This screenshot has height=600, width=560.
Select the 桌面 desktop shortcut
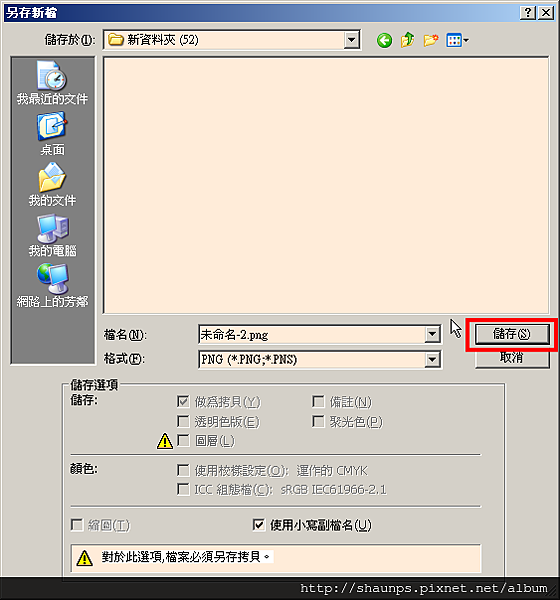(52, 134)
